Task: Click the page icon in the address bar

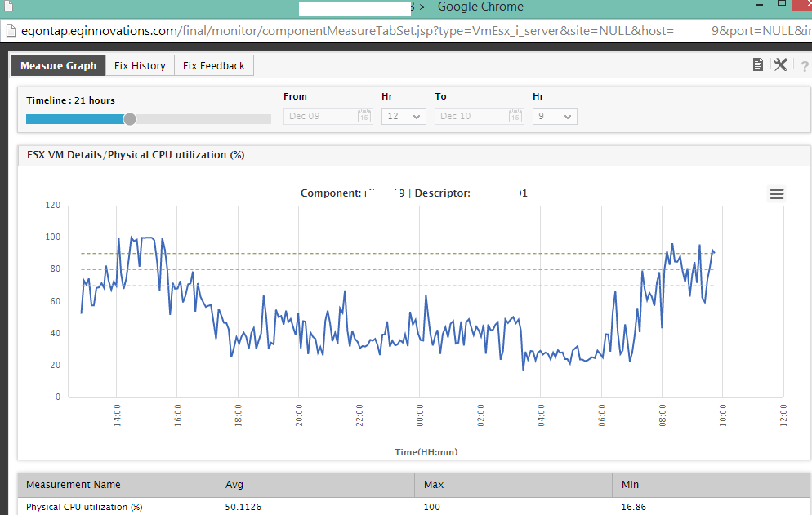Action: 11,31
